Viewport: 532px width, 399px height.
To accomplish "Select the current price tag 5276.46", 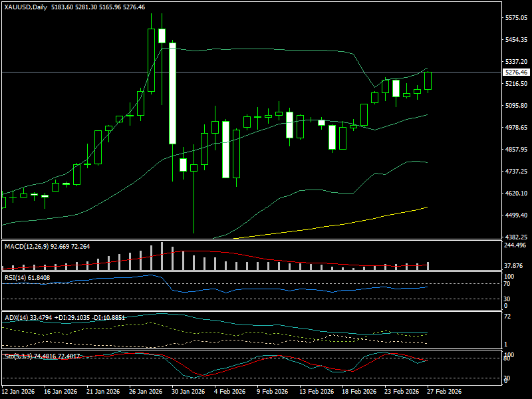I will 516,72.
